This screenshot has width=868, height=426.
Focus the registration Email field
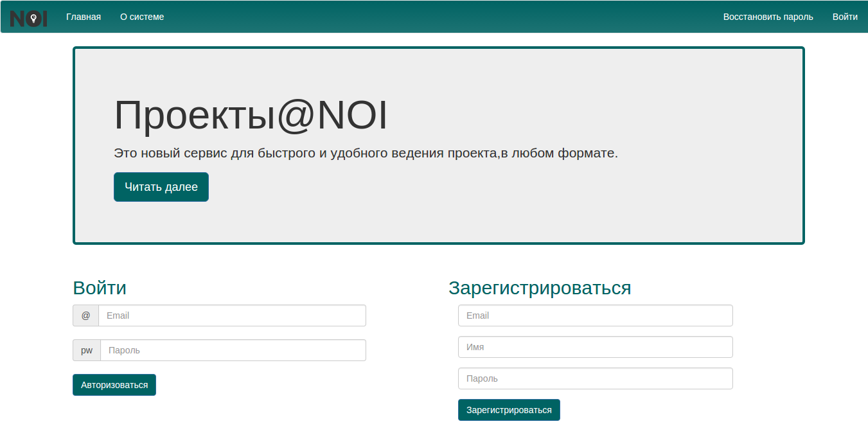point(596,315)
